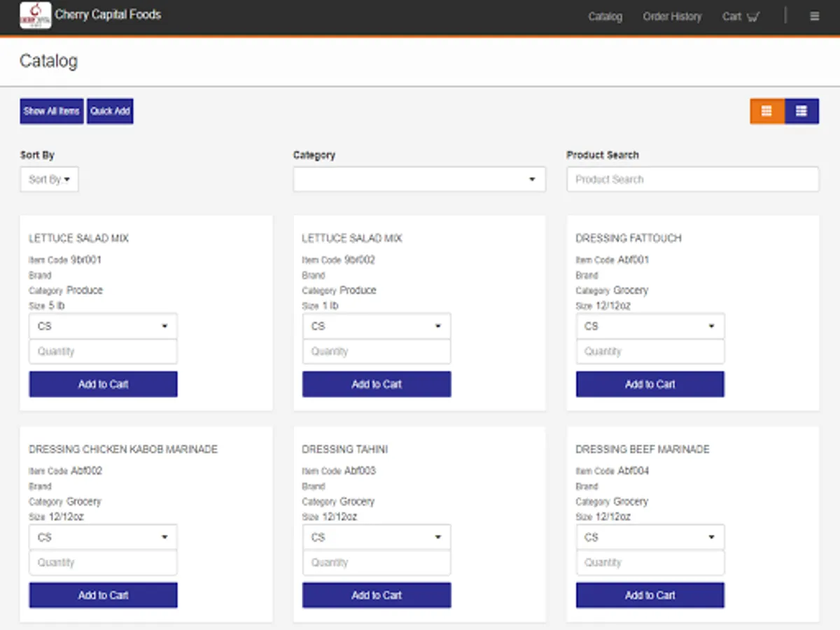Open Order History in top navigation
Screen dimensions: 840x630
672,16
